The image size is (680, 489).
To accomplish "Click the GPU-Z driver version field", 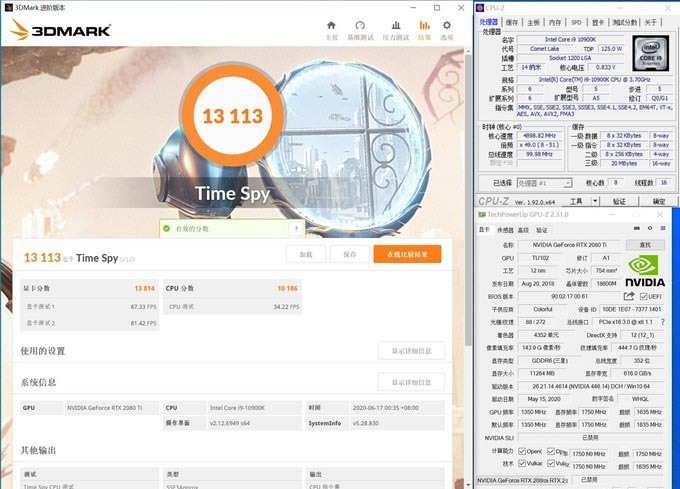I will tap(591, 386).
